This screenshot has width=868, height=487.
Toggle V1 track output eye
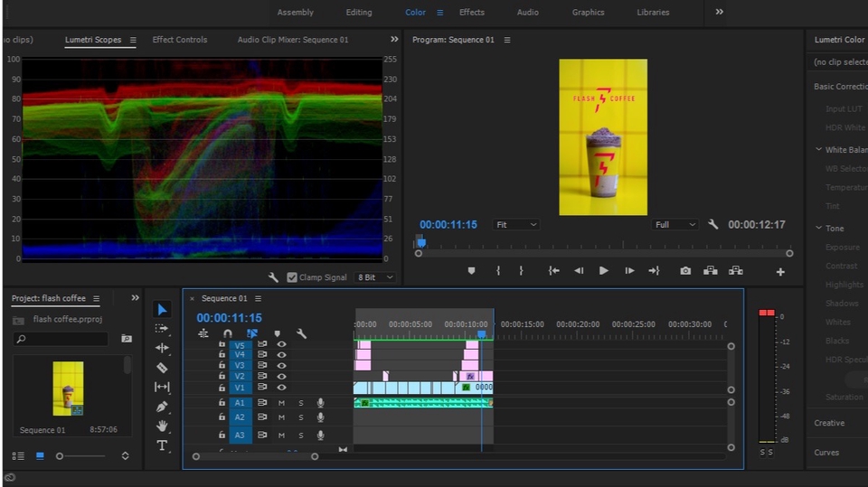click(x=281, y=388)
